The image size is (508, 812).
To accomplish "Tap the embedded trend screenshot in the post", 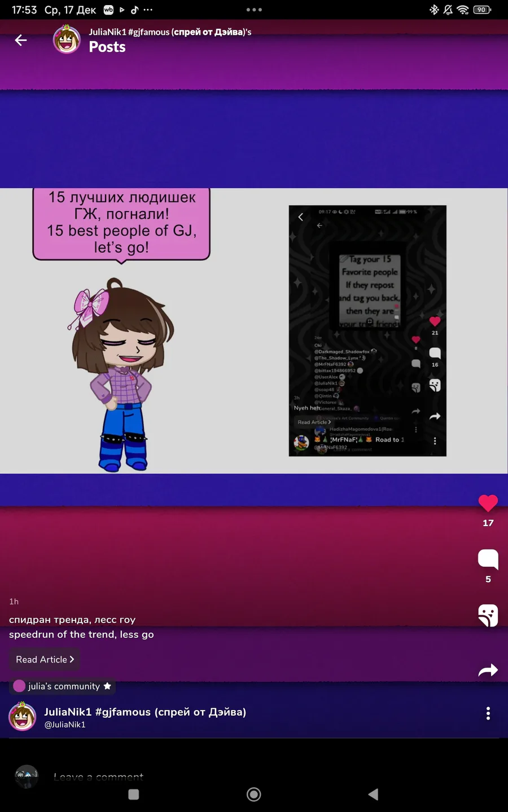I will pyautogui.click(x=367, y=331).
